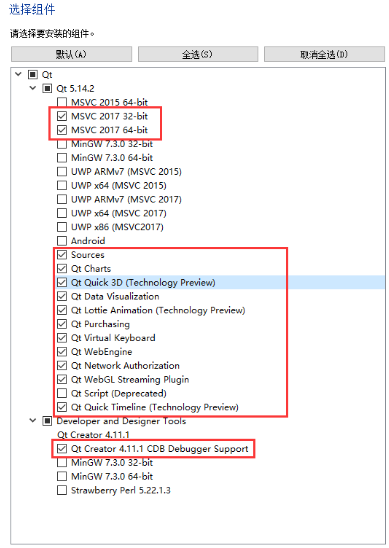
Task: Check UWP ARMv7 (MSVC 2017) checkbox
Action: [62, 199]
